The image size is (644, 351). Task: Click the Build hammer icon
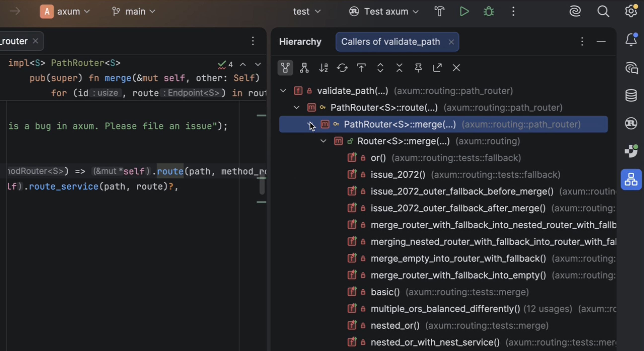coord(439,11)
